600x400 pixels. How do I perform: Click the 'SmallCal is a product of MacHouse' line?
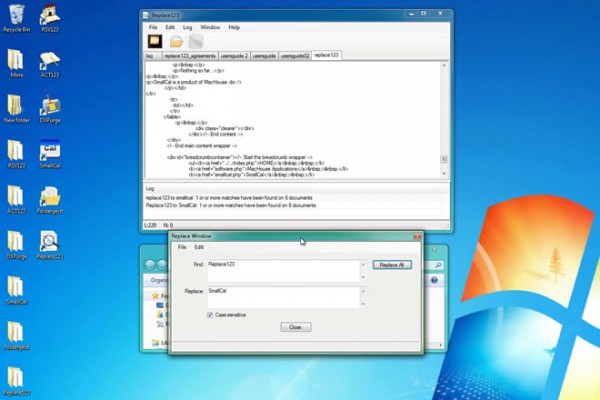point(194,82)
